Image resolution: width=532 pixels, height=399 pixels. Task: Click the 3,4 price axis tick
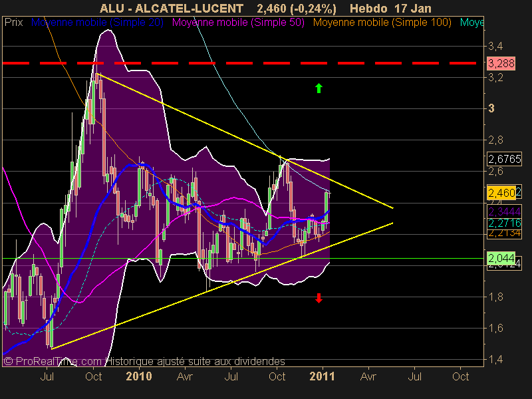point(495,46)
